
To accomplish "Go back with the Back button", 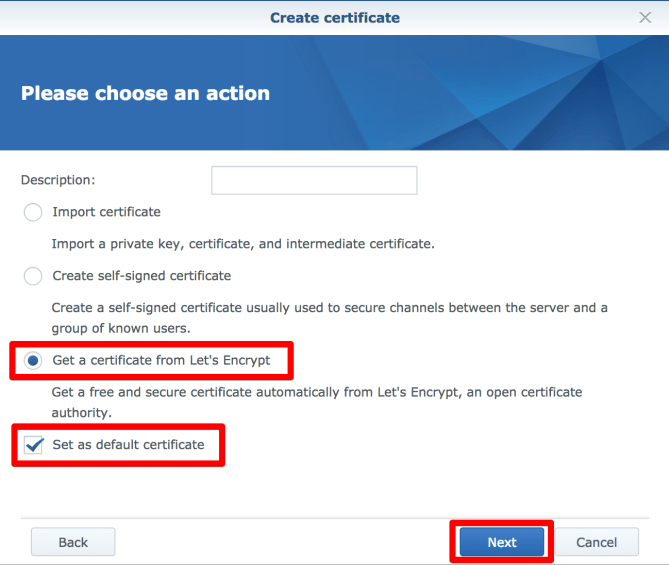I will coord(73,542).
